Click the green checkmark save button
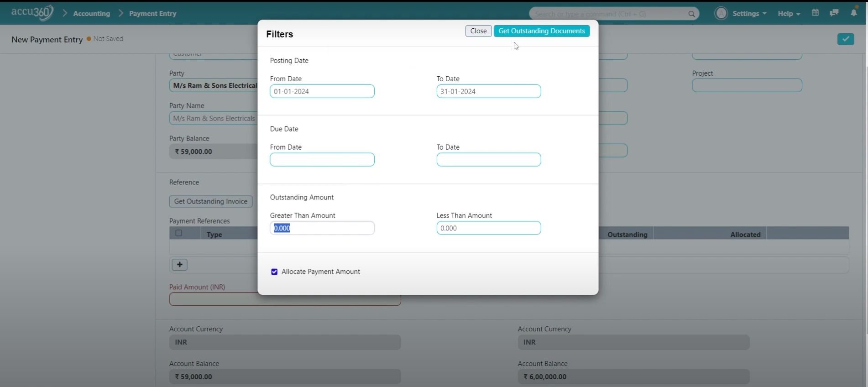This screenshot has width=868, height=387. (x=846, y=39)
